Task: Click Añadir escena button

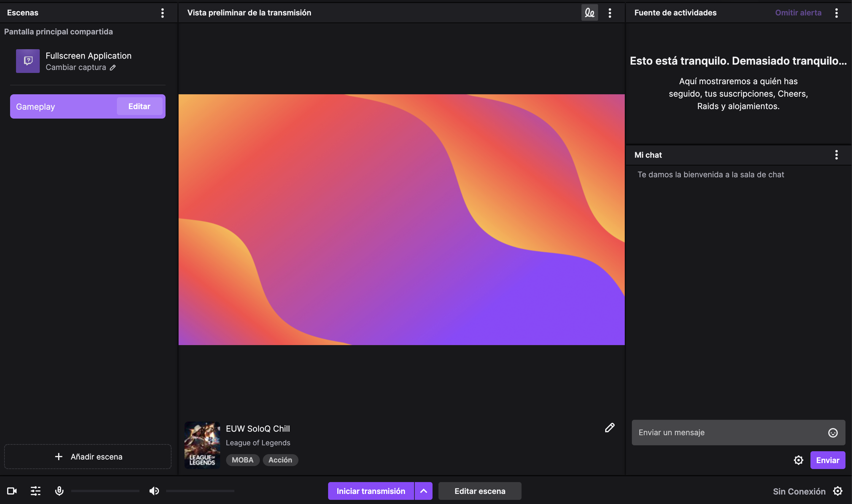Action: tap(88, 457)
